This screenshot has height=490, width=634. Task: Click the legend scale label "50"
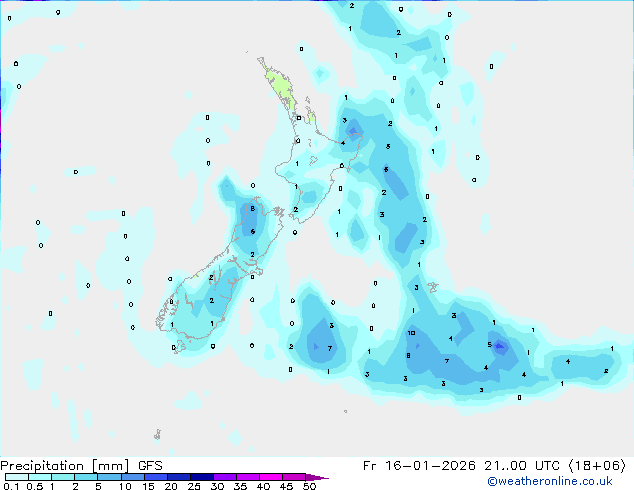coord(309,486)
